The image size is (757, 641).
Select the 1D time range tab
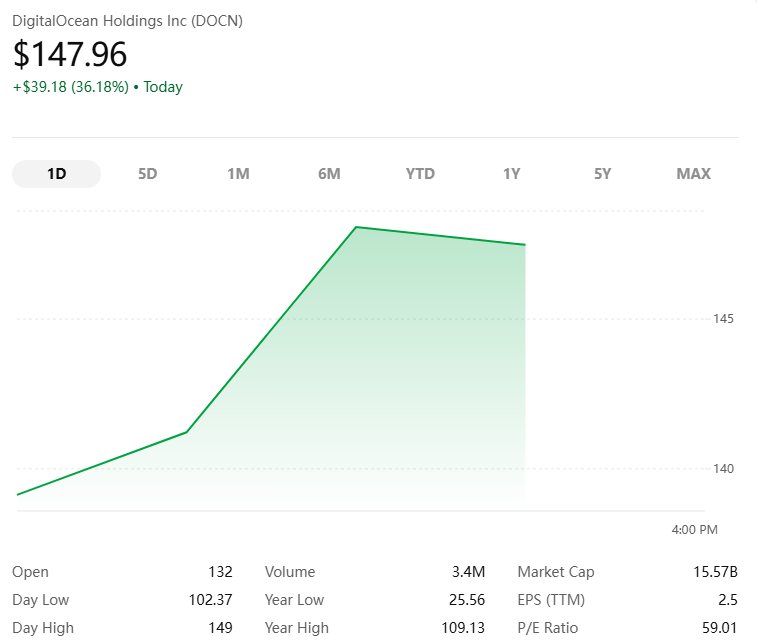[56, 174]
